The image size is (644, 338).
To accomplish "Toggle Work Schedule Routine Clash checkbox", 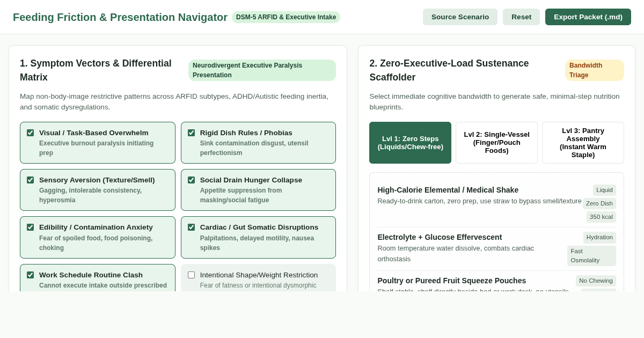I will click(30, 275).
